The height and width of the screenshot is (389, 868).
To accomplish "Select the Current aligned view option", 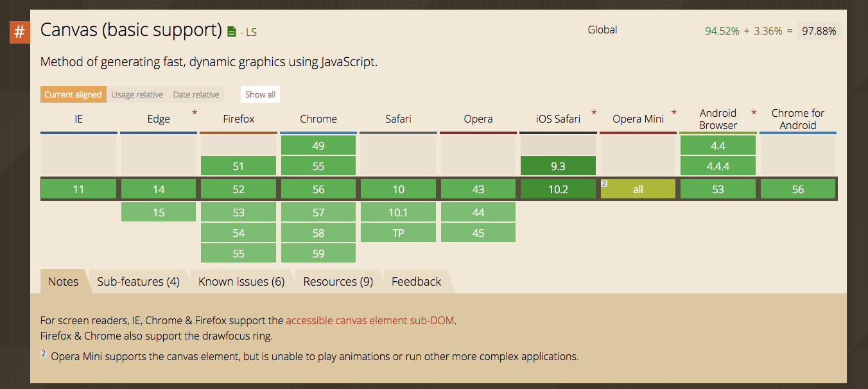I will click(x=73, y=94).
